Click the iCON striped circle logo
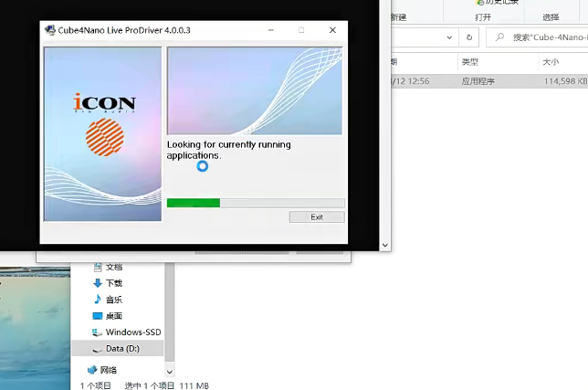The image size is (588, 390). point(104,135)
